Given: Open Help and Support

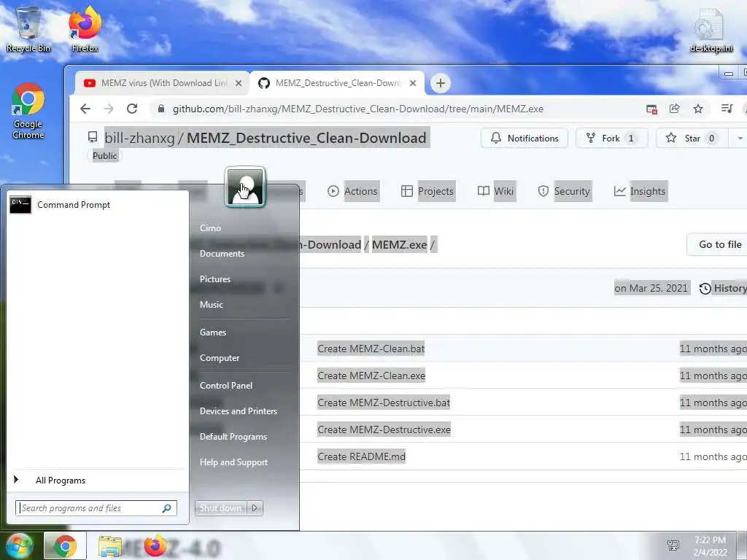Looking at the screenshot, I should 233,462.
